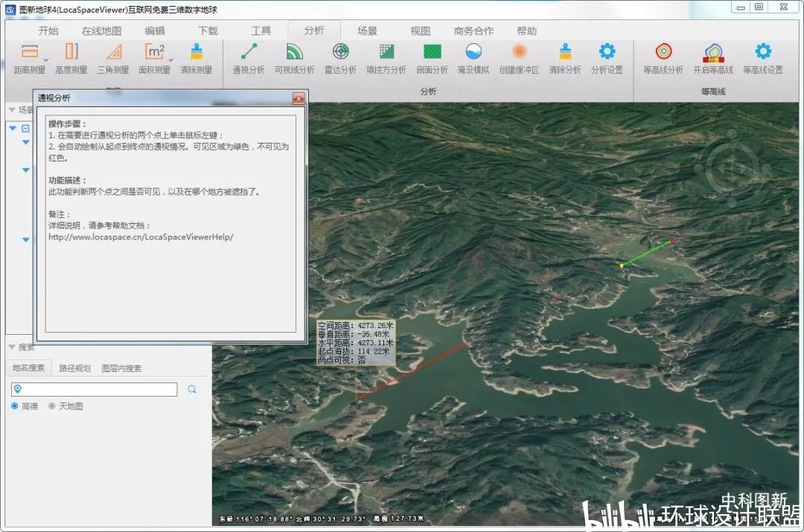Click the yellow sight-line start point marker
Image resolution: width=804 pixels, height=532 pixels.
[622, 266]
